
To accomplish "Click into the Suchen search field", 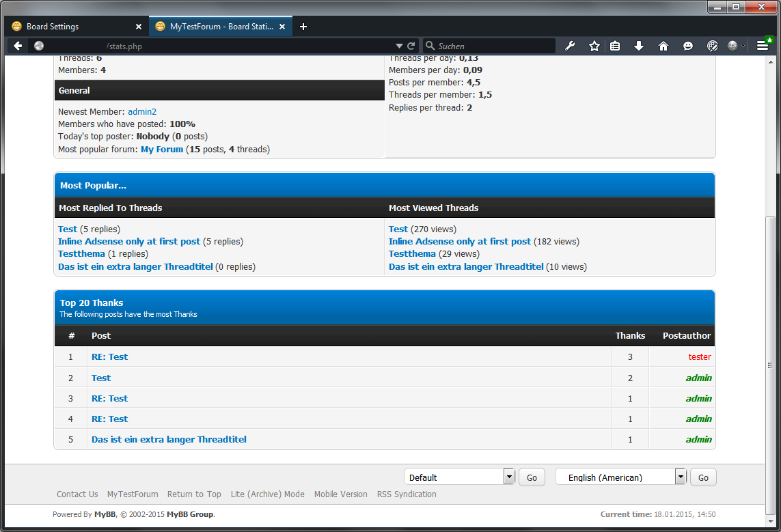I will coord(492,46).
